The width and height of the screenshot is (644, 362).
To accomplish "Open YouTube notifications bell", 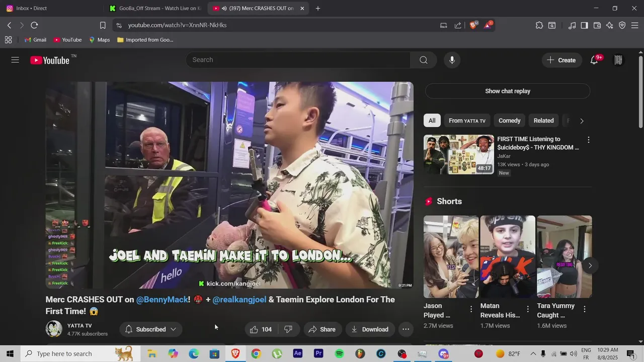I will point(594,60).
